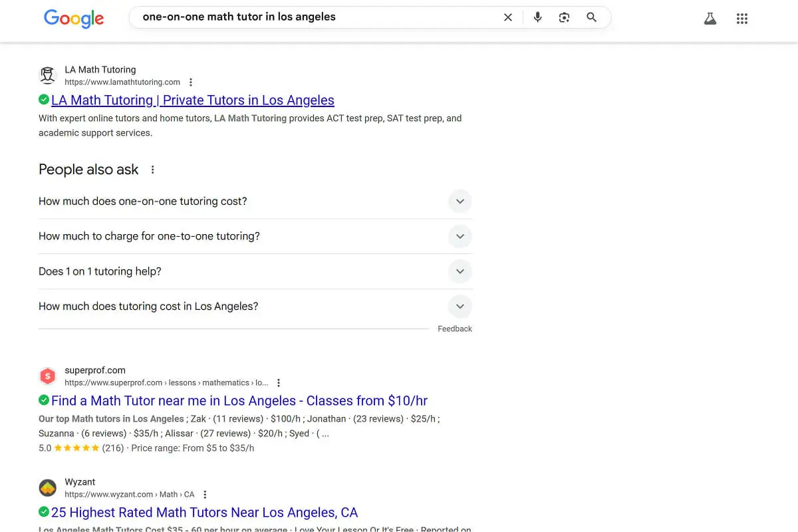The width and height of the screenshot is (798, 532).
Task: Expand 'How much does tutoring cost in Los Angeles?'
Action: [460, 306]
